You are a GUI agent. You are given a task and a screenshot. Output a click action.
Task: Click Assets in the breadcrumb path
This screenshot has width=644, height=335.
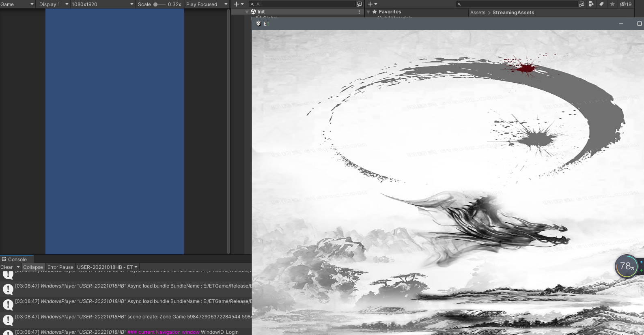tap(478, 13)
